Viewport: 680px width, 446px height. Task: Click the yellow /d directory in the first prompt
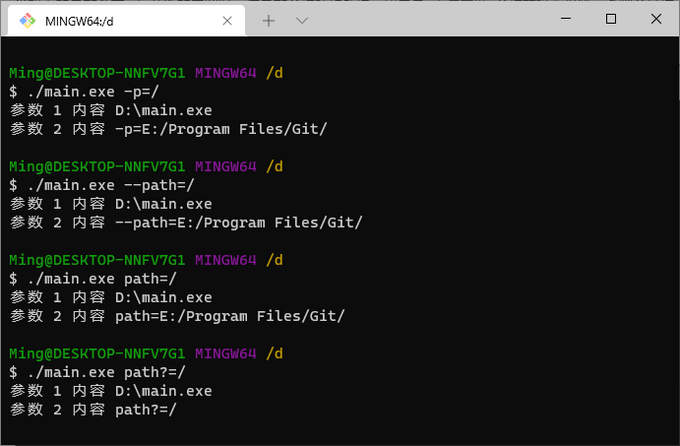275,73
